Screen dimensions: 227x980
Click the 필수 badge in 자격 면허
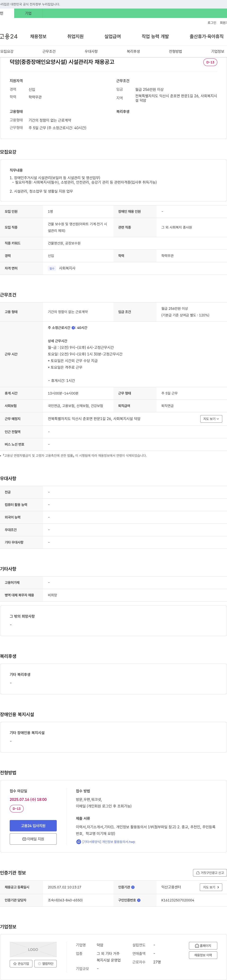(52, 269)
